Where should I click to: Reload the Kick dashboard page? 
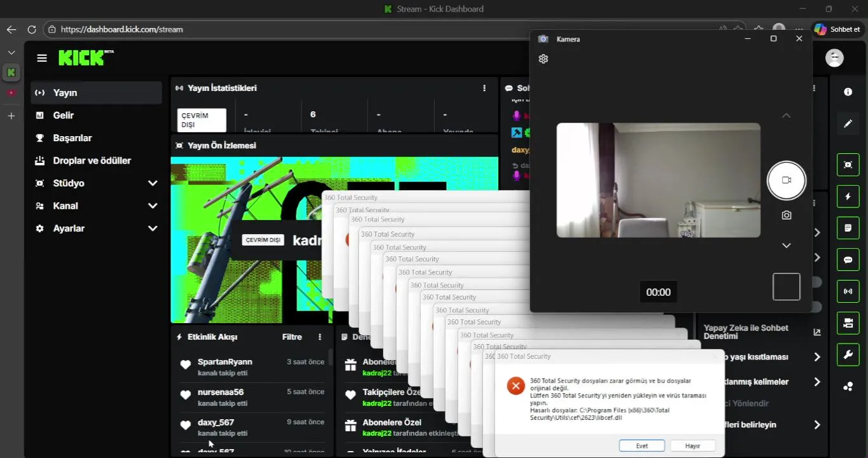click(32, 29)
